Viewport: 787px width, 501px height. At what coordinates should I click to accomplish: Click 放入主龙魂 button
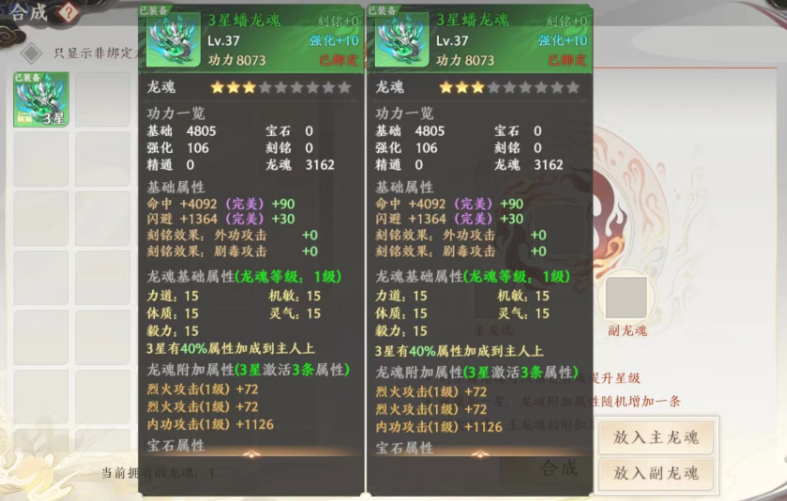click(656, 437)
